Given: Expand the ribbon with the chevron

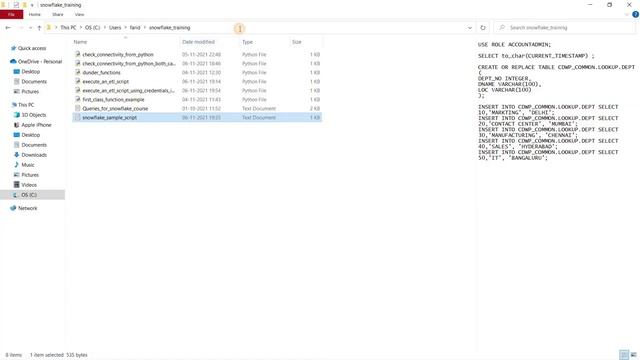Looking at the screenshot, I should 627,14.
